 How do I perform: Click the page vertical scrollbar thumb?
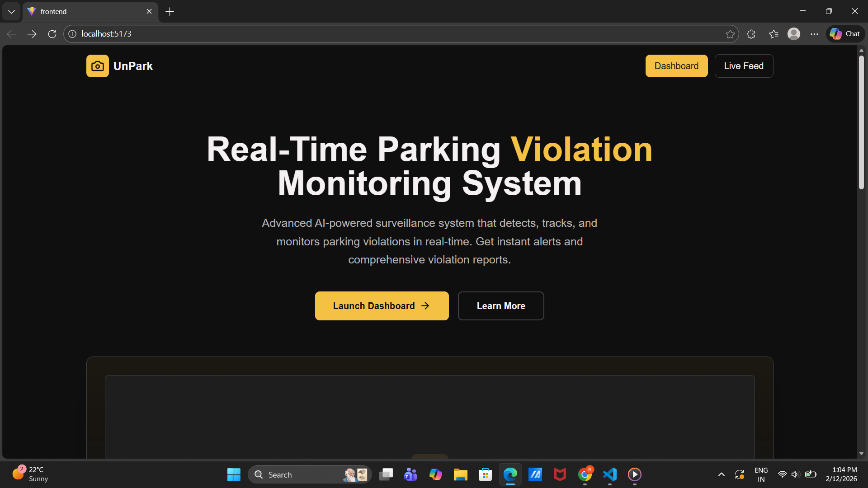pyautogui.click(x=861, y=122)
